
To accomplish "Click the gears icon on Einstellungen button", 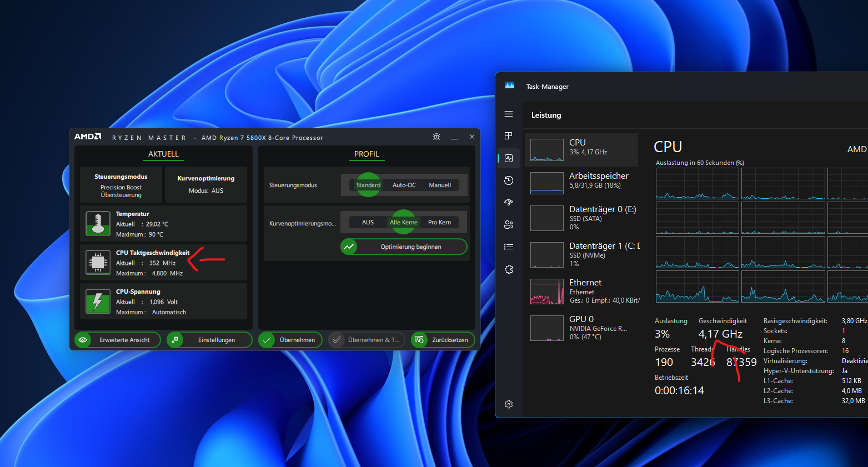I will point(175,340).
